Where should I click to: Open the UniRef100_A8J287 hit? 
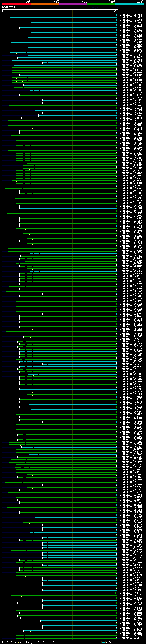[x=131, y=75]
